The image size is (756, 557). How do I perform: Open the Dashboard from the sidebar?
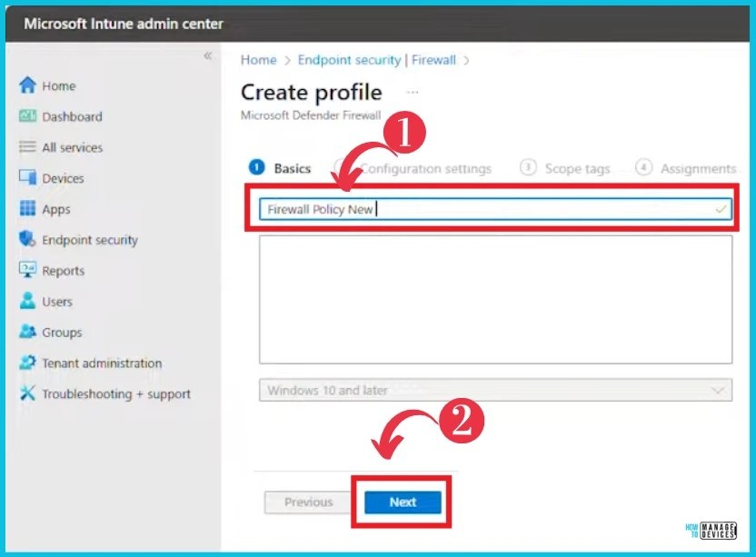[x=73, y=116]
